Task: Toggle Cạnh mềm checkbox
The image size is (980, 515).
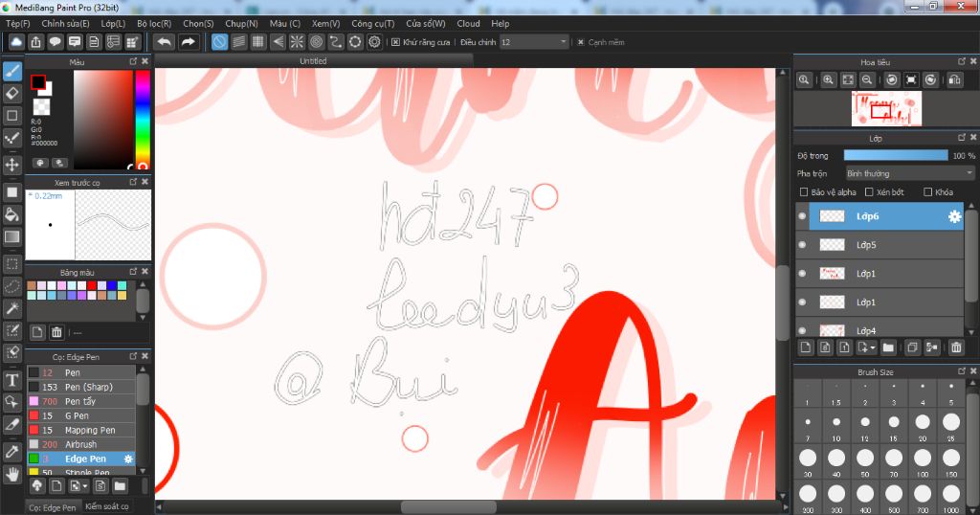Action: [581, 42]
